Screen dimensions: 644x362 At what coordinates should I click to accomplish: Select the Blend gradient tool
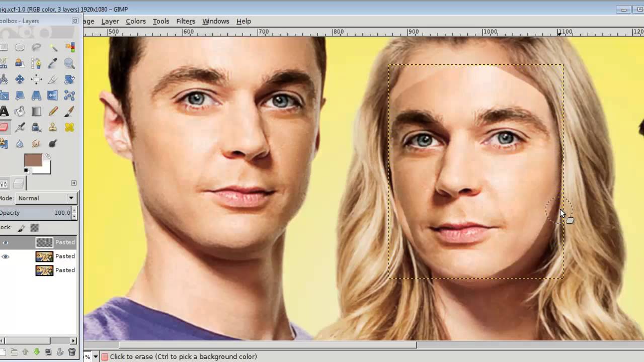point(36,112)
